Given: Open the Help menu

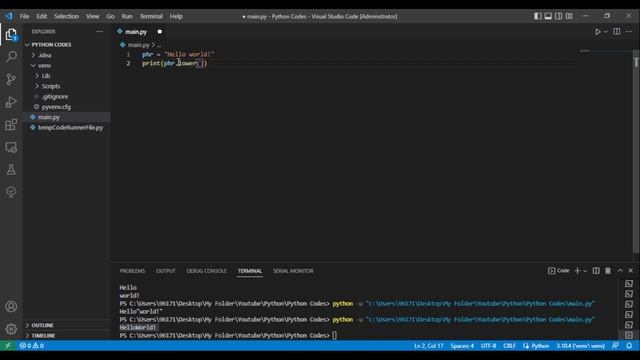Looking at the screenshot, I should tap(176, 16).
